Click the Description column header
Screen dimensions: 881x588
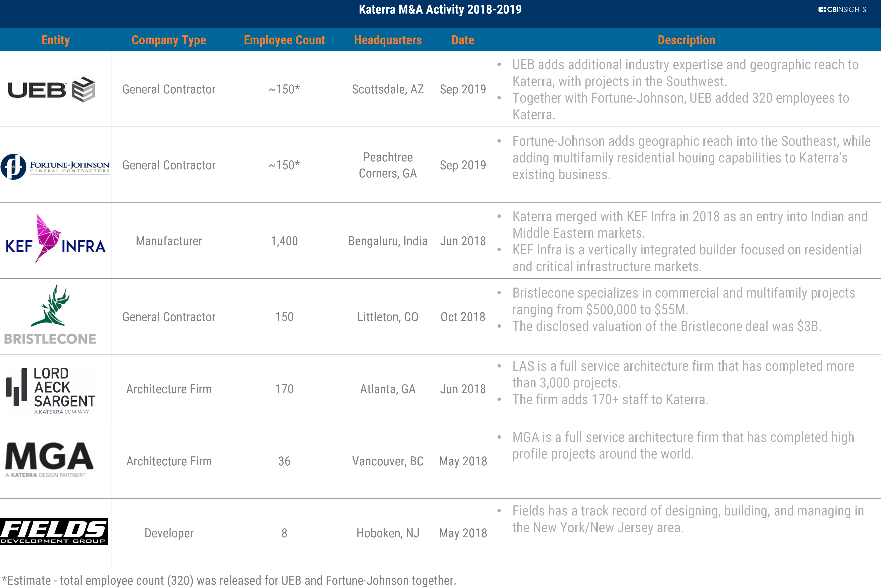686,40
